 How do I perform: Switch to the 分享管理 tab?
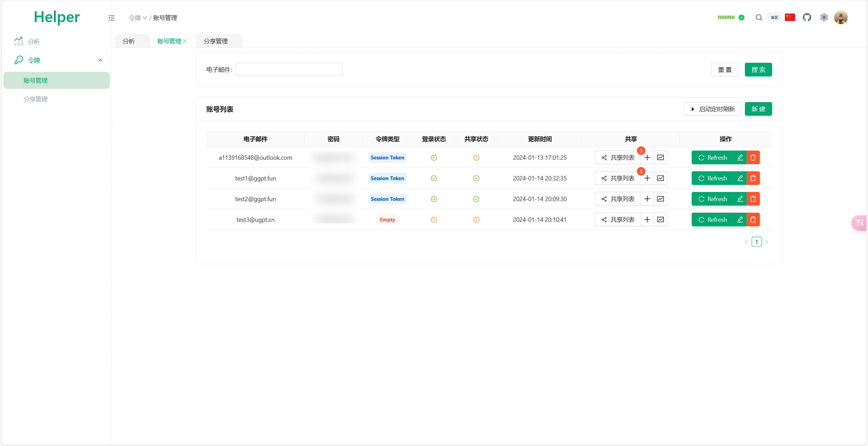point(216,41)
